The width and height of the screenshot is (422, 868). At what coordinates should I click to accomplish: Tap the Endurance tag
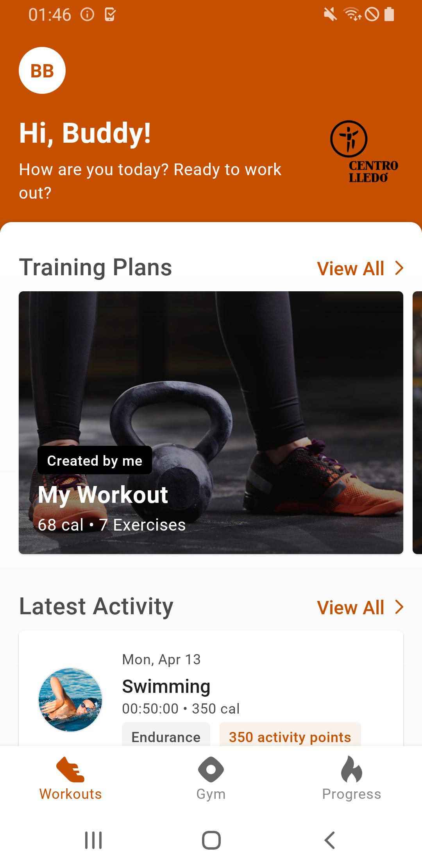point(166,735)
